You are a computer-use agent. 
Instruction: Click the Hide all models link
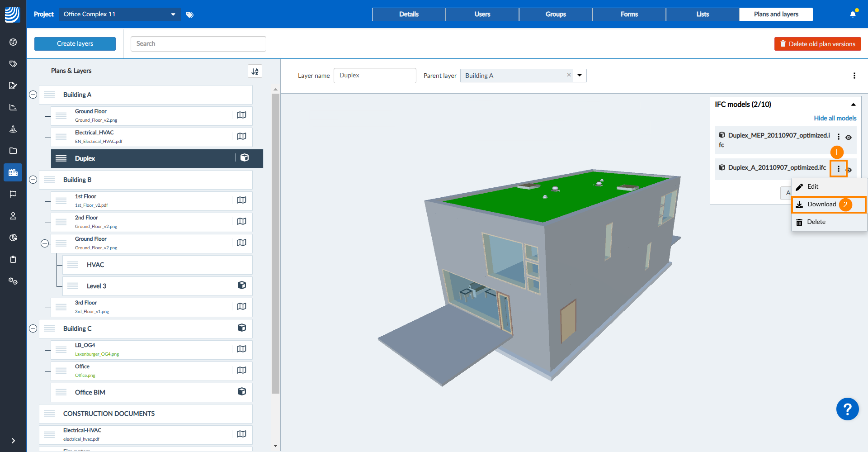point(835,118)
